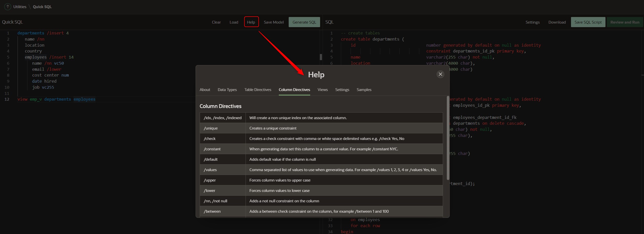The width and height of the screenshot is (644, 234).
Task: Open the Utilities breadcrumb link
Action: coord(20,7)
